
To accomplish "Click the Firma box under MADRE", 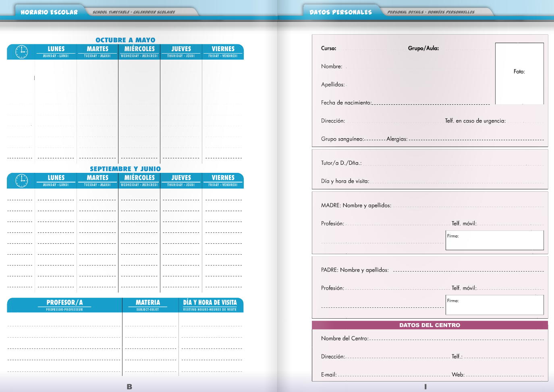I will pos(495,240).
